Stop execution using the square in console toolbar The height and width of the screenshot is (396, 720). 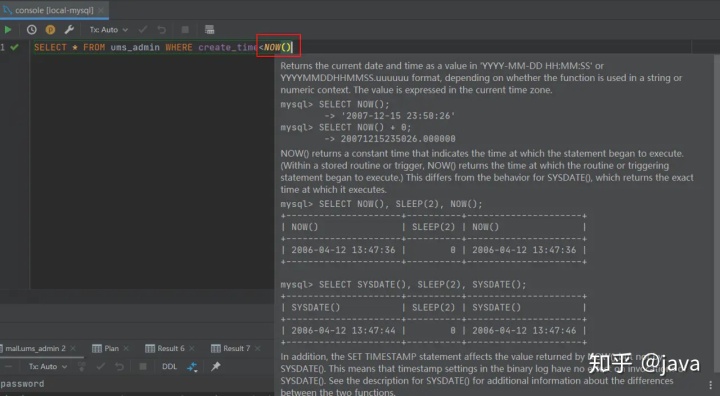coord(185,30)
